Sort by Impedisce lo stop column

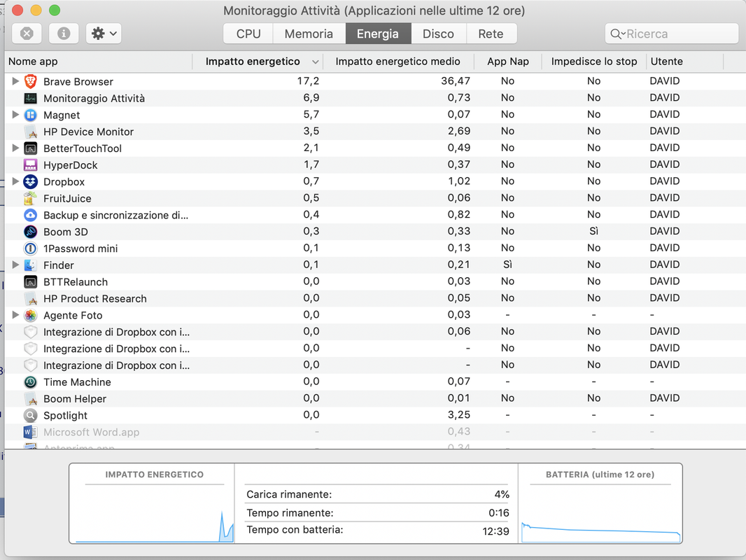(593, 62)
